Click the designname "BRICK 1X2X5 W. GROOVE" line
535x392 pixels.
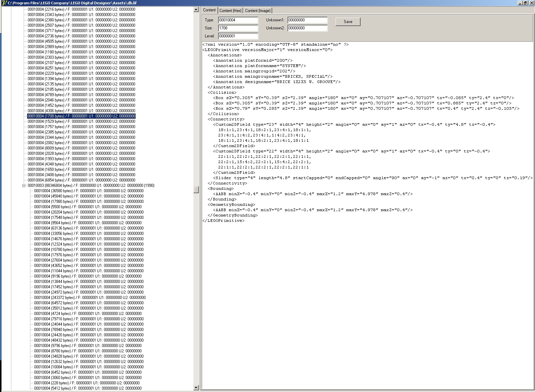[277, 82]
